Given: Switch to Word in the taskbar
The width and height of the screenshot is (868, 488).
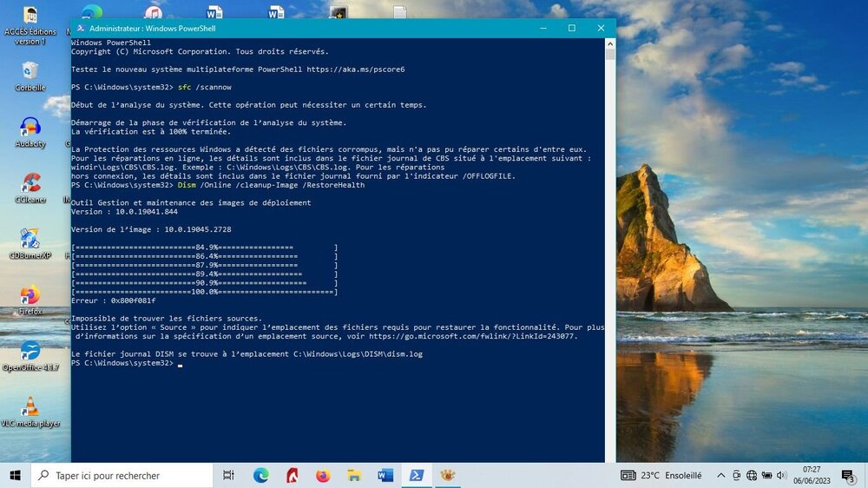Looking at the screenshot, I should (x=385, y=476).
